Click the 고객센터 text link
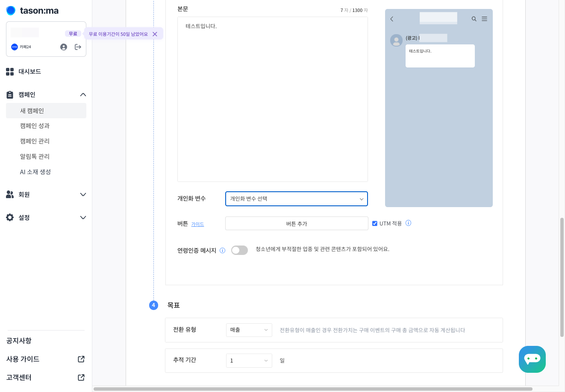 (19, 377)
